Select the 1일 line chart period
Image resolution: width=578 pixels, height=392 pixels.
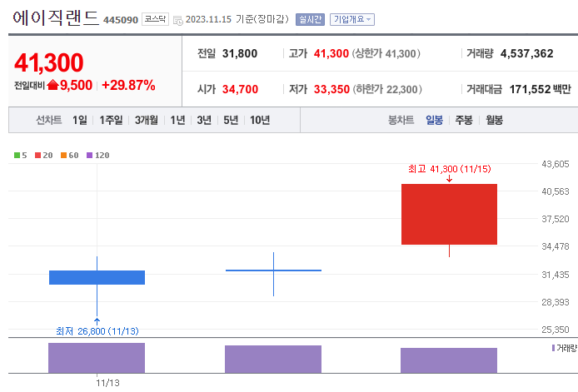pyautogui.click(x=80, y=120)
